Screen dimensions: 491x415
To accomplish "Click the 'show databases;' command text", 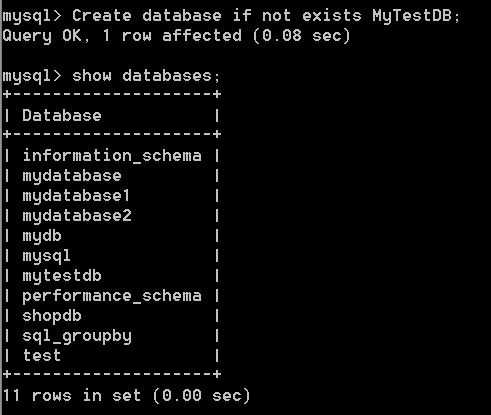I will 146,76.
